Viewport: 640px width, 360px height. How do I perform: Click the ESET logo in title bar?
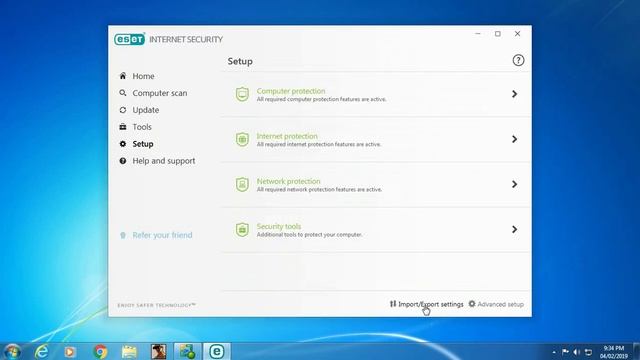[129, 39]
